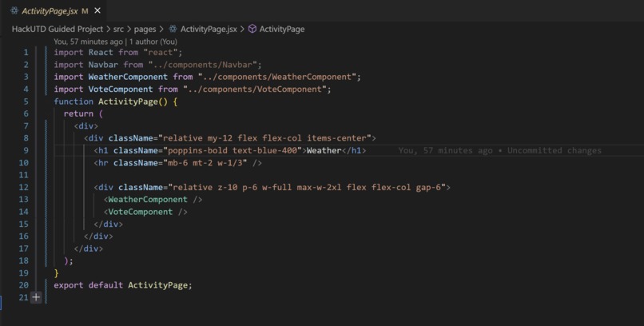The height and width of the screenshot is (326, 644).
Task: Click the closing yellow brace on line 19
Action: coord(56,273)
